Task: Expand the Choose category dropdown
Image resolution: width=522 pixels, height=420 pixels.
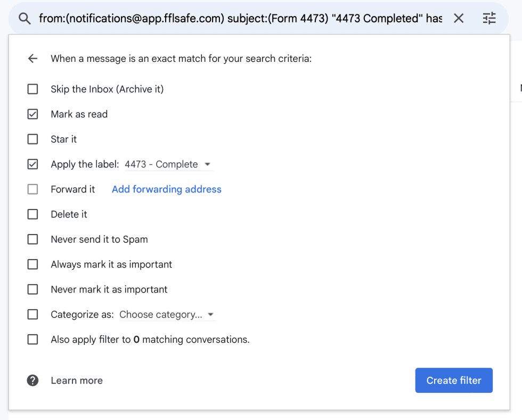Action: pos(167,315)
